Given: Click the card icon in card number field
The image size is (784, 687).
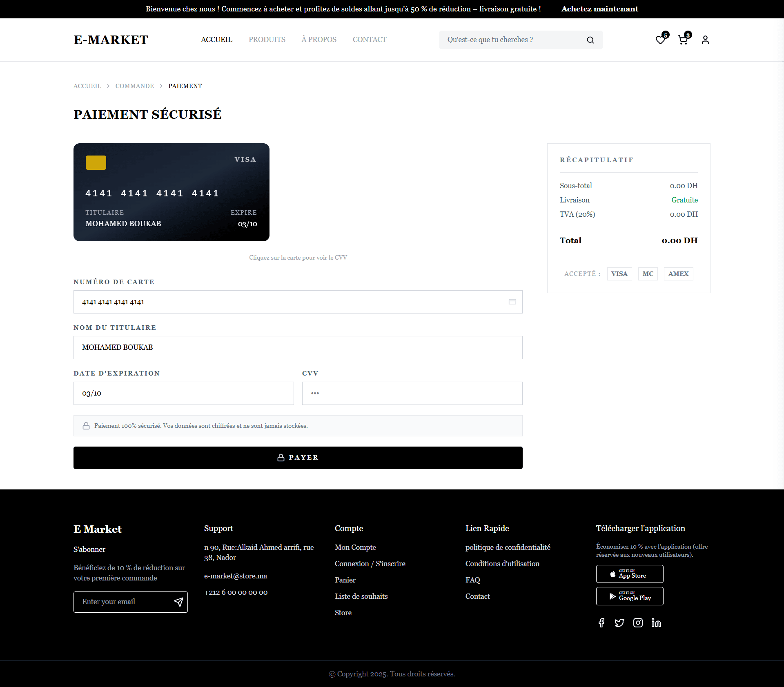Looking at the screenshot, I should [512, 302].
